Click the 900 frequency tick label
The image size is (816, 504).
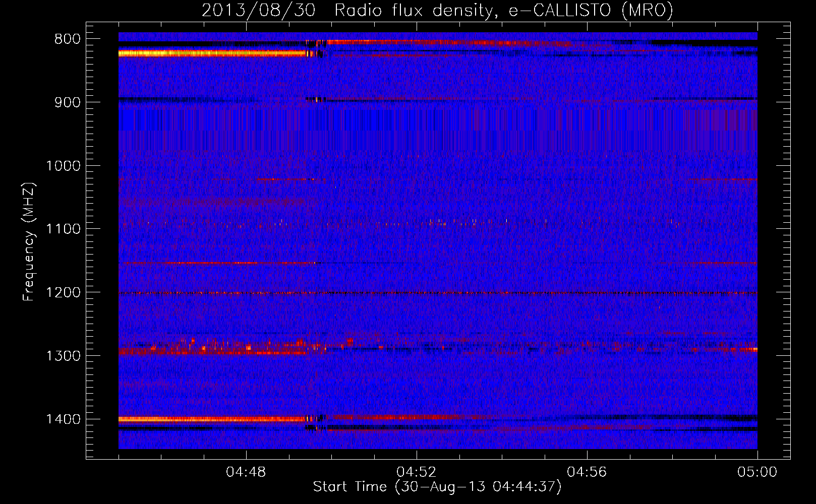point(67,102)
